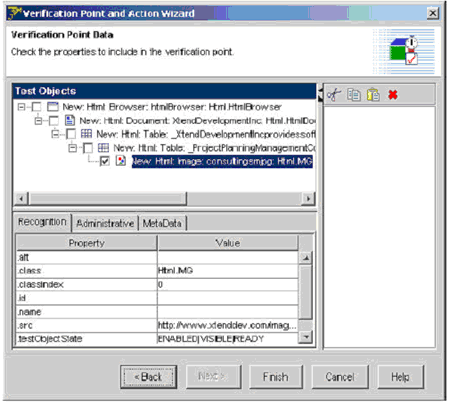Open the MetaData tab
Image resolution: width=450 pixels, height=408 pixels.
[x=162, y=223]
